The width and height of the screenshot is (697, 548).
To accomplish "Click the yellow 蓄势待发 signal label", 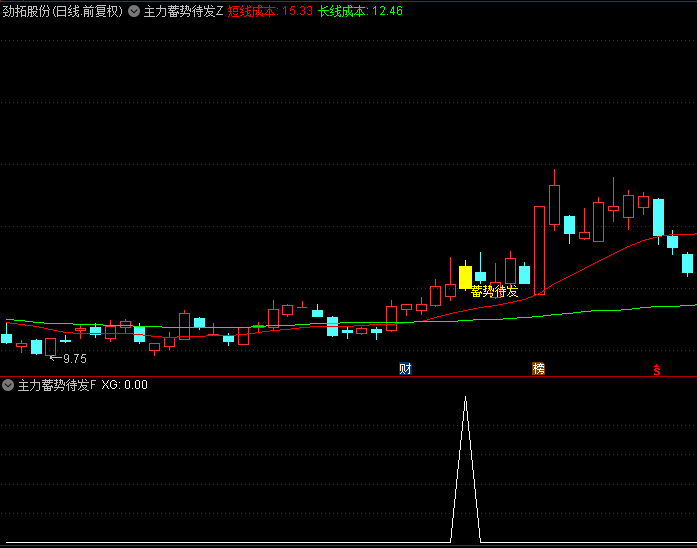I will coord(494,292).
